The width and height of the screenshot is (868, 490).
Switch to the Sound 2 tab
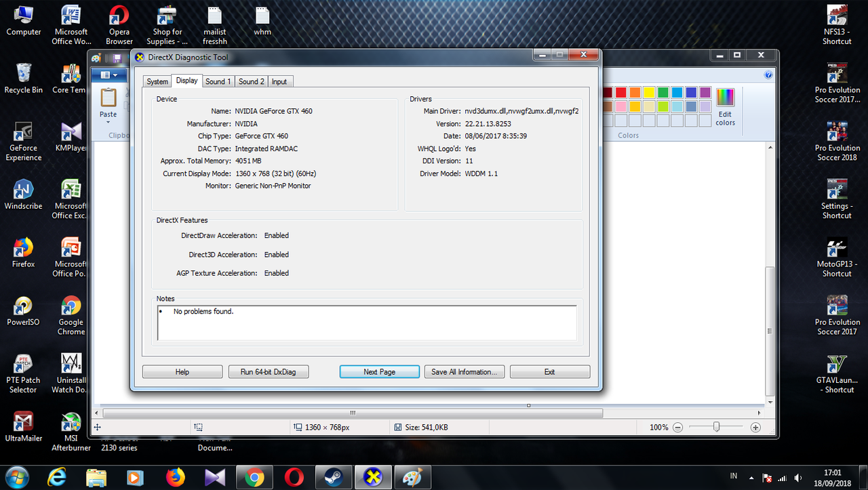click(252, 81)
